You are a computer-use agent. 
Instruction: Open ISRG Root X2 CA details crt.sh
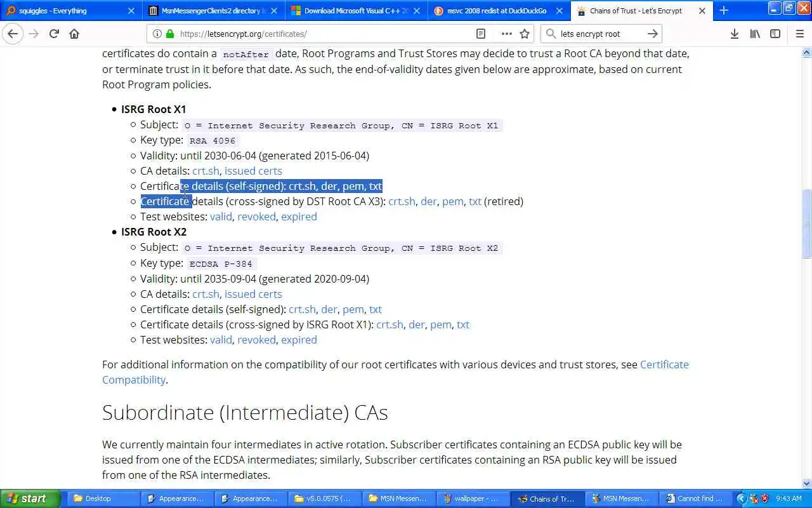(206, 294)
